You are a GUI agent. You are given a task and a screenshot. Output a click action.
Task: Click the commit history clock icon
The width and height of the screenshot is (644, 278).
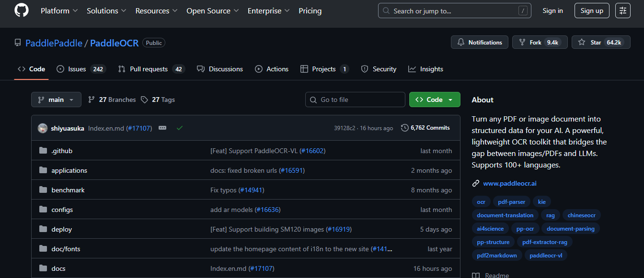(x=405, y=128)
